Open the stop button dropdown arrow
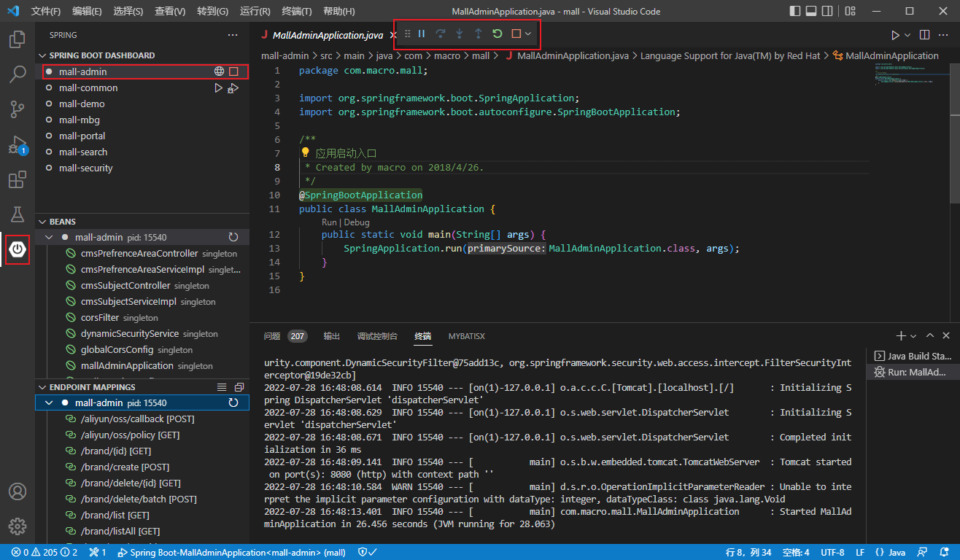The width and height of the screenshot is (960, 560). point(528,34)
